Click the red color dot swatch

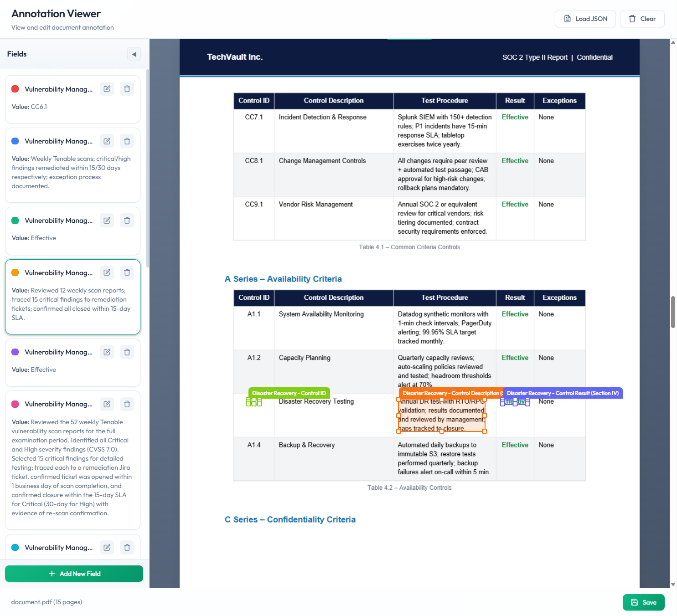tap(15, 88)
